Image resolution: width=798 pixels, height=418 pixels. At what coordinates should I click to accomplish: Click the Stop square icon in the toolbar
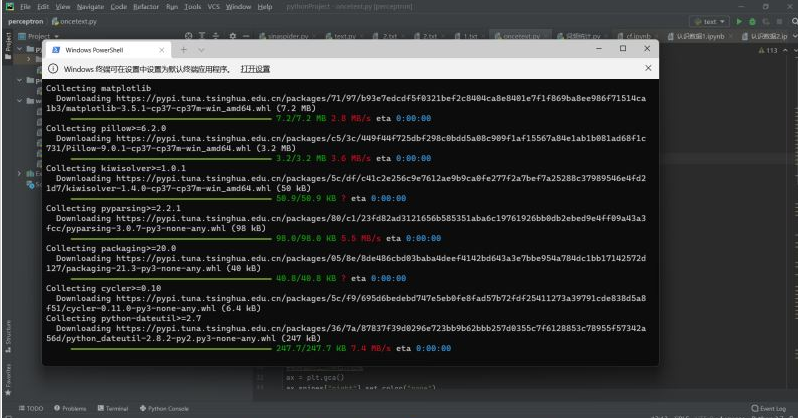click(x=779, y=21)
